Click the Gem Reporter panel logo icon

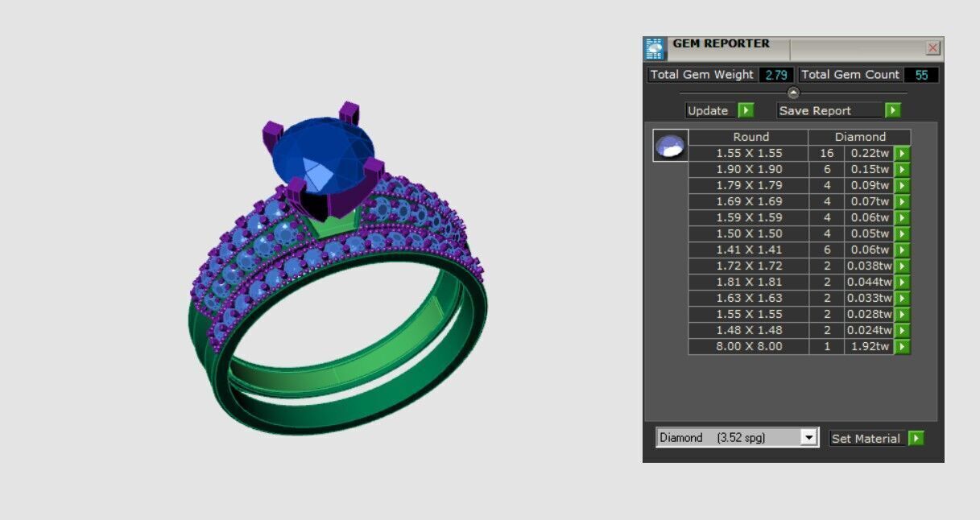point(655,49)
